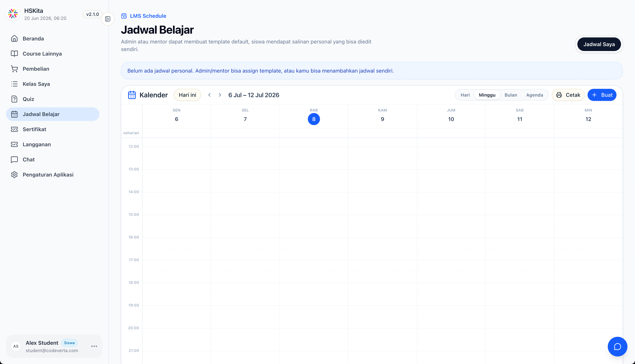Click the Hari ini button

[187, 95]
